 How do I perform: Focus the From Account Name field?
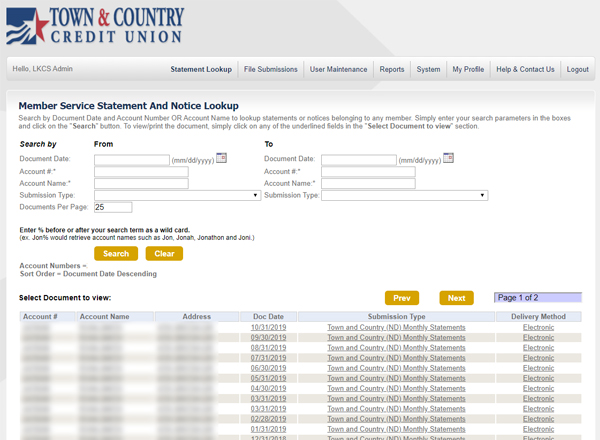pos(141,183)
